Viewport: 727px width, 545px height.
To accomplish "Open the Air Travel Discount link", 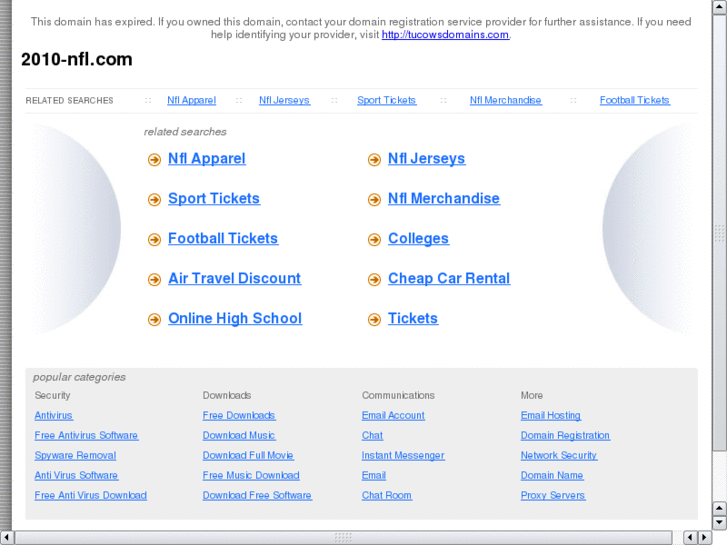I will 235,278.
